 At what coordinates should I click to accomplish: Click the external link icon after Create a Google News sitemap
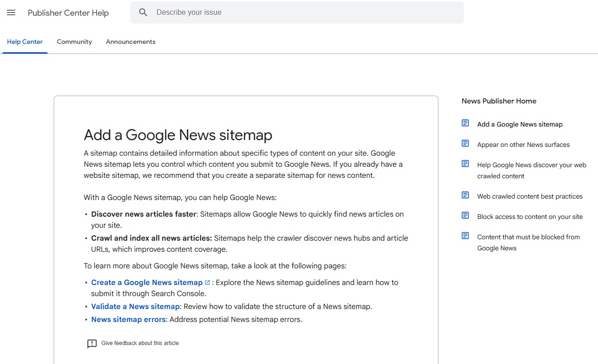point(207,283)
